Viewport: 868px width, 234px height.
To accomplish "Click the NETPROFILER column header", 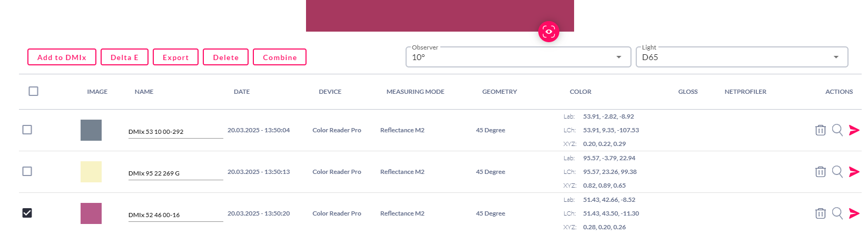I will point(745,92).
